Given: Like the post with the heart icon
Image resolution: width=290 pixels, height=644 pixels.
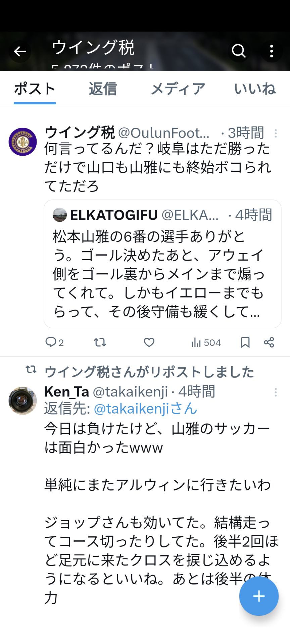Looking at the screenshot, I should point(149,342).
